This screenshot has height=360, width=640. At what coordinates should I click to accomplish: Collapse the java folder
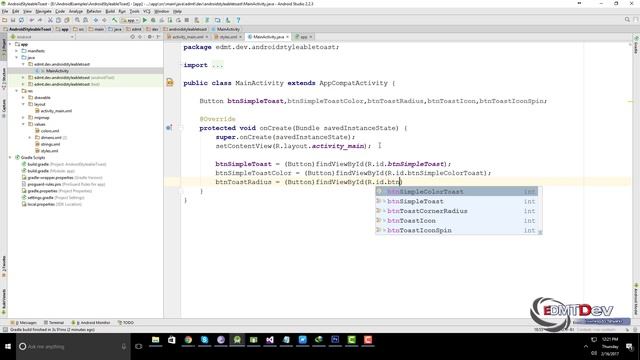coord(17,58)
